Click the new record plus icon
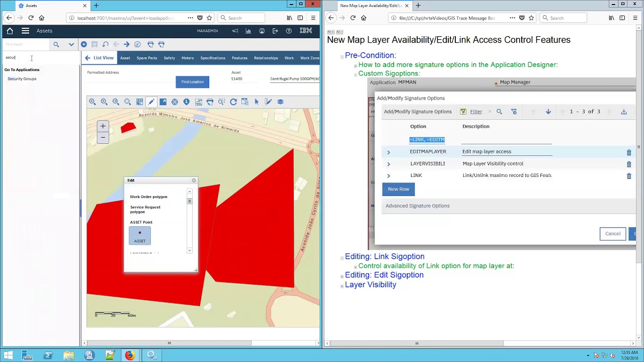Viewport: 644px width, 362px height. point(84,44)
